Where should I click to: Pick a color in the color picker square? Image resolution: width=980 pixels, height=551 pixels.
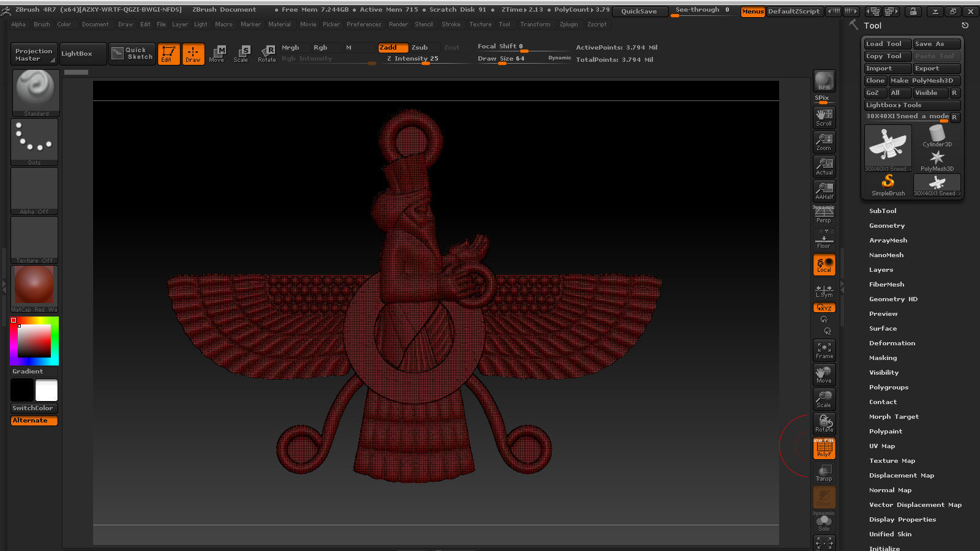[34, 341]
